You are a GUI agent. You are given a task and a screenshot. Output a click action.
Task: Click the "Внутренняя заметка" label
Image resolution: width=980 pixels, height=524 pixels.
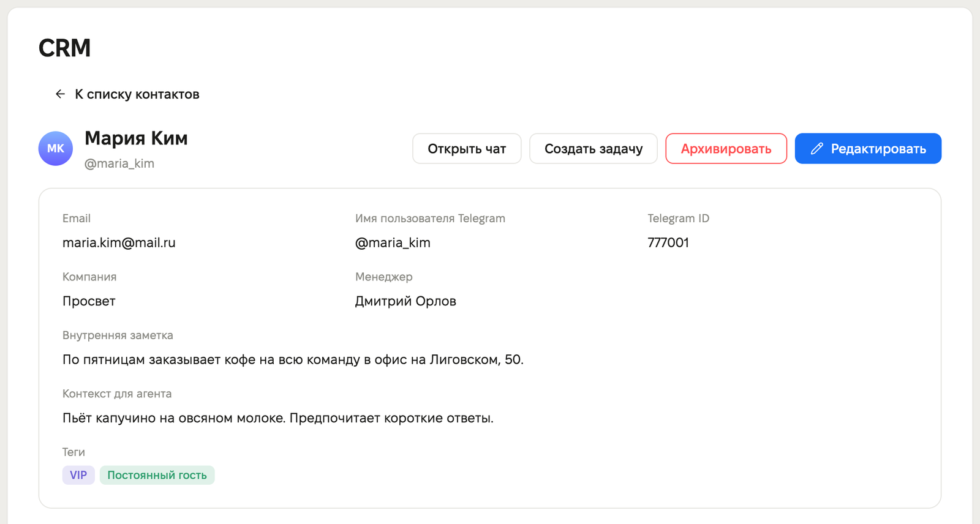tap(118, 335)
